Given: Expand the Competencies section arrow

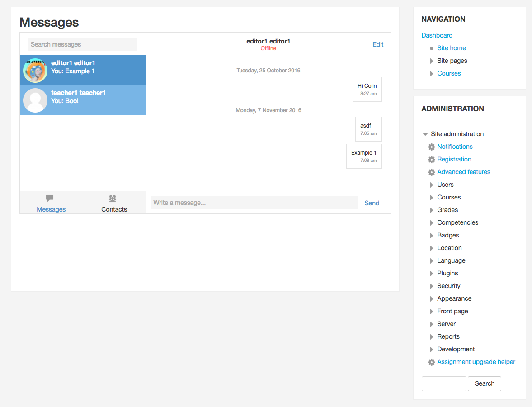Looking at the screenshot, I should (x=432, y=222).
